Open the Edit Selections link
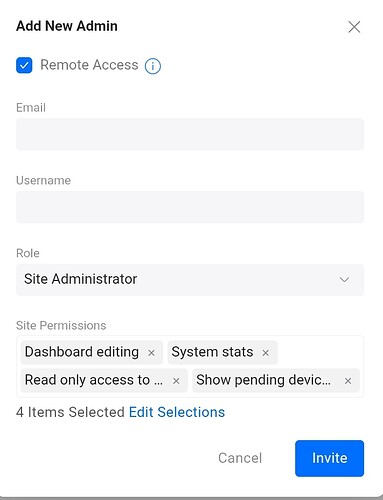This screenshot has height=500, width=383. click(177, 412)
